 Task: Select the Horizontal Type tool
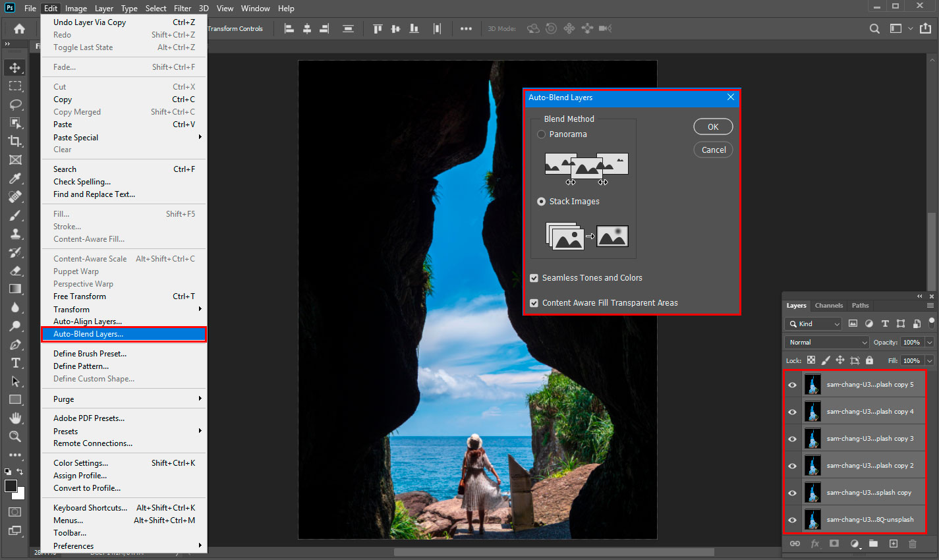point(15,363)
